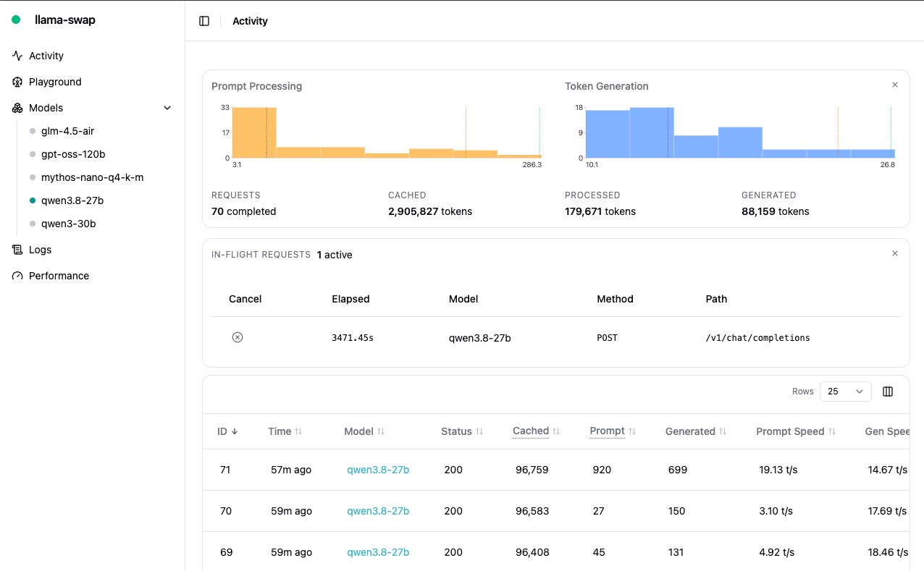Click the tallest Prompt Processing histogram bar
The height and width of the screenshot is (571, 924).
[x=254, y=132]
